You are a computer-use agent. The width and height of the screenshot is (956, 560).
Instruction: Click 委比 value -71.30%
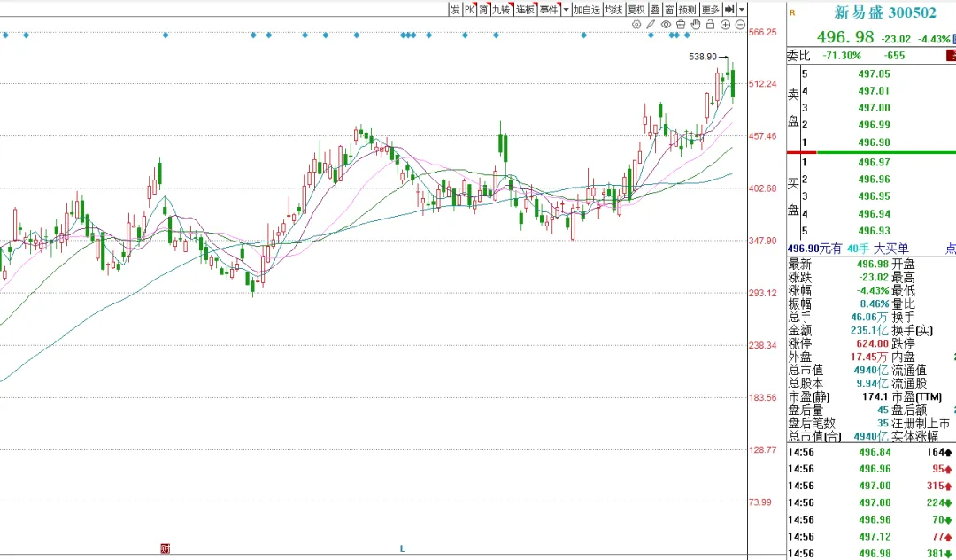(842, 56)
